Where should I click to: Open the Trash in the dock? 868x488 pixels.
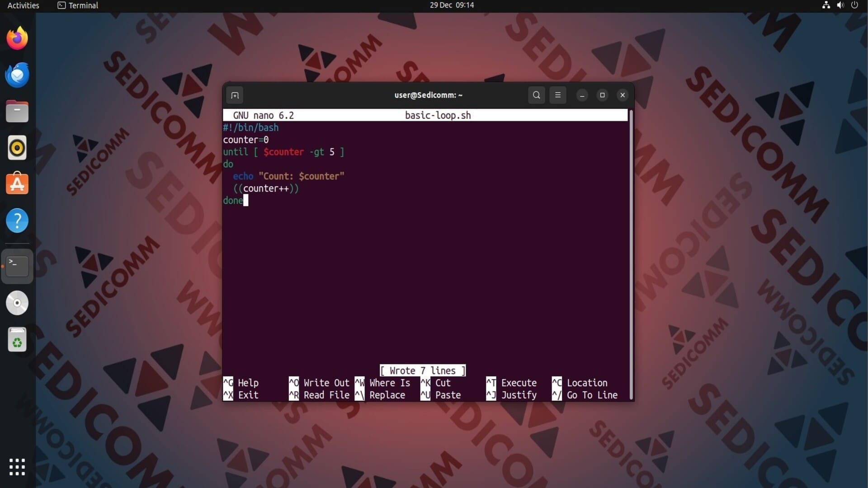click(17, 340)
